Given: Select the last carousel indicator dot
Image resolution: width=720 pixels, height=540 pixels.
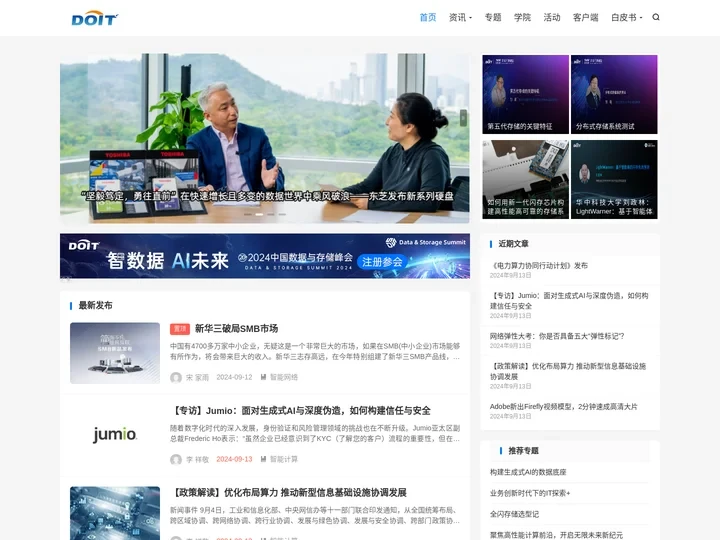Looking at the screenshot, I should tap(282, 214).
